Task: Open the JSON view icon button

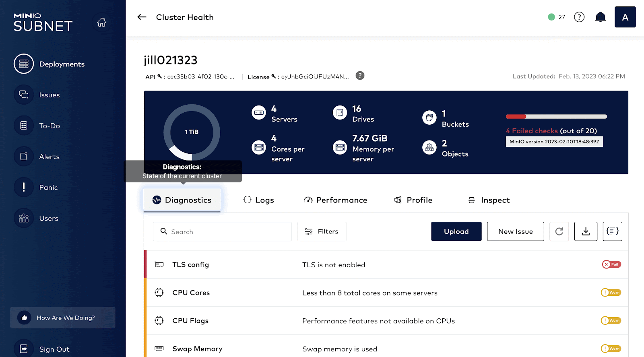Action: point(612,231)
